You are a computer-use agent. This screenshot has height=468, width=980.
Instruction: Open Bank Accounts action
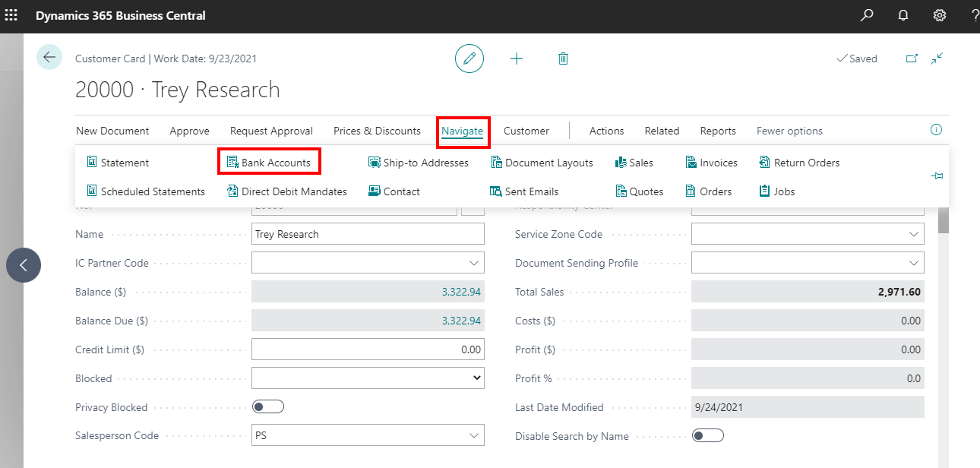pos(269,163)
